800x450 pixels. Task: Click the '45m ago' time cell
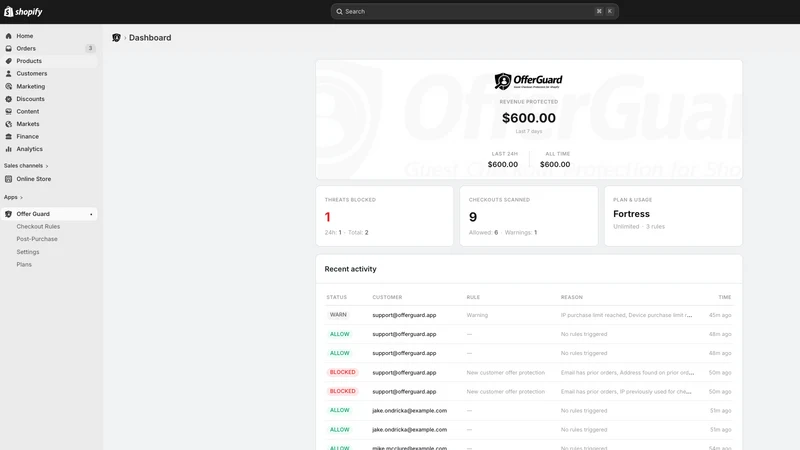click(720, 315)
